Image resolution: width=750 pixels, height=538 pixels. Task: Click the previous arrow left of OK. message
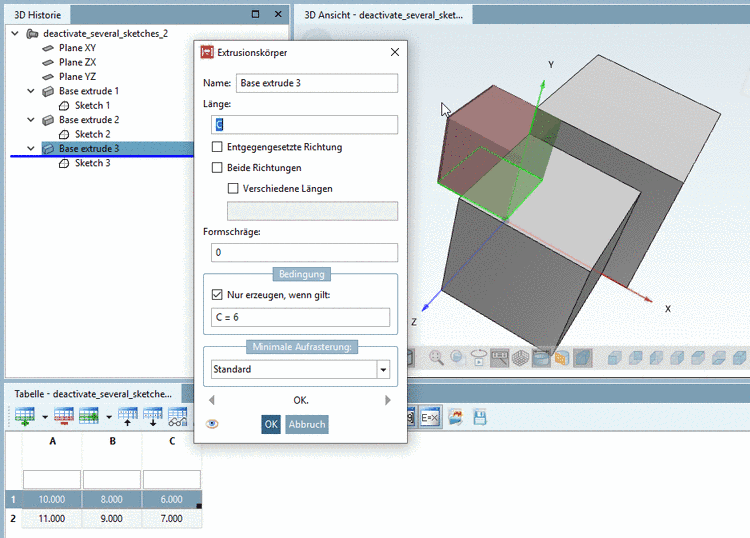pos(212,400)
